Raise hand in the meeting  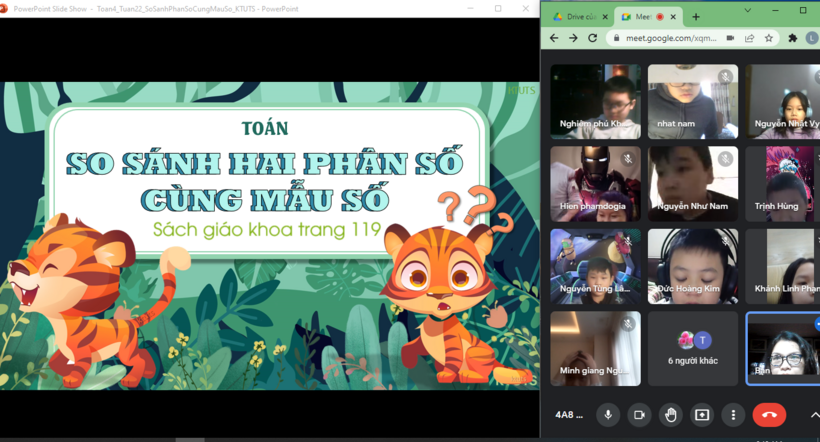(671, 415)
